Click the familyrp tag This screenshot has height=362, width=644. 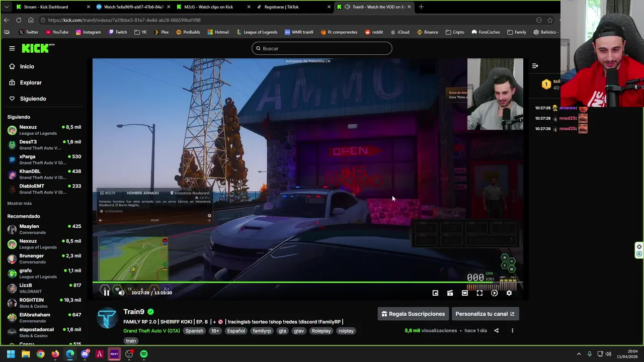[x=262, y=331]
